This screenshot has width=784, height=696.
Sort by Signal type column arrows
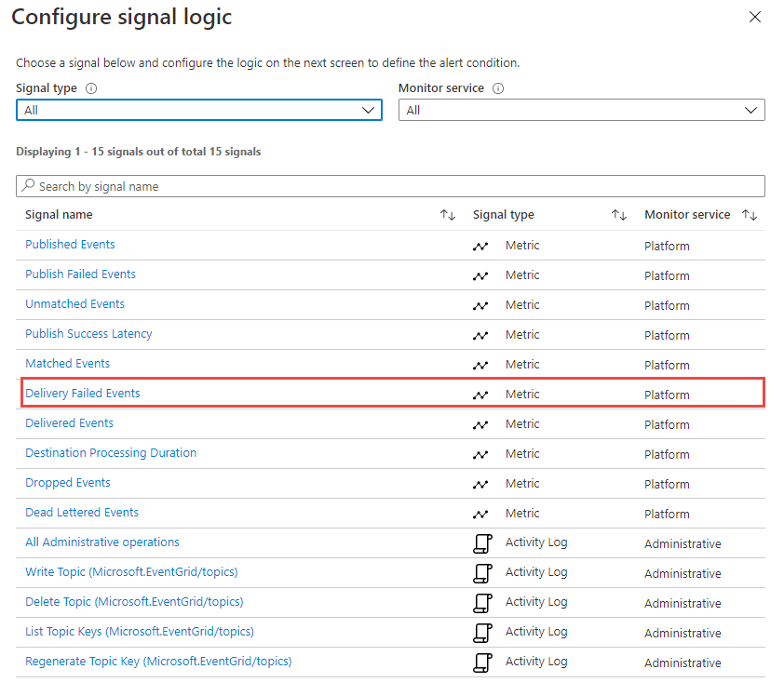click(x=619, y=215)
